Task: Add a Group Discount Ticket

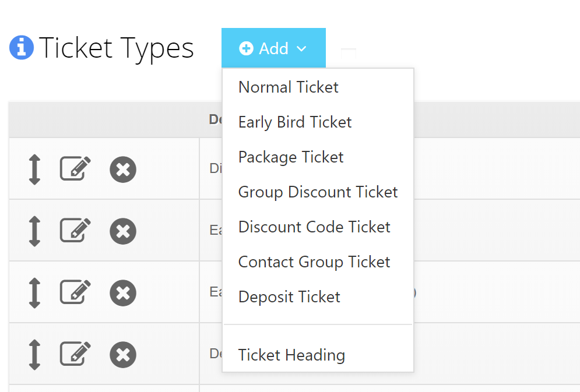Action: click(x=318, y=192)
